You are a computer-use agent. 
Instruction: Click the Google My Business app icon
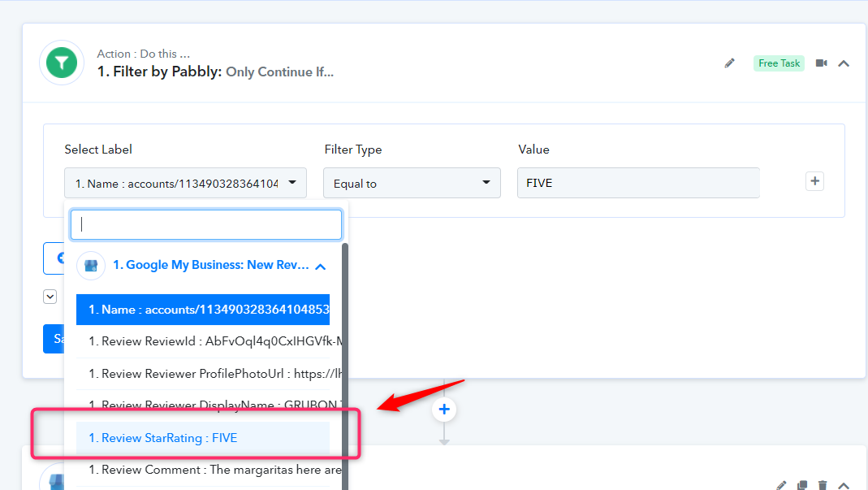point(91,266)
